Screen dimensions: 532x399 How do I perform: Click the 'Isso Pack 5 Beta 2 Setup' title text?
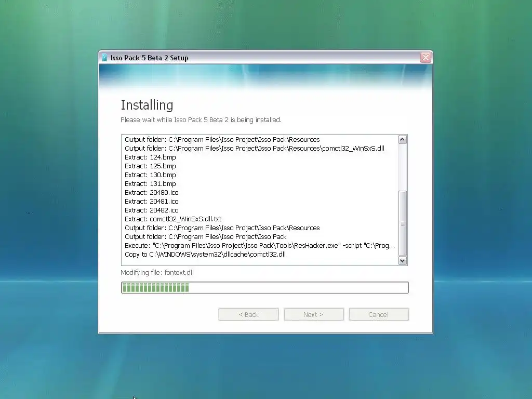(x=149, y=58)
